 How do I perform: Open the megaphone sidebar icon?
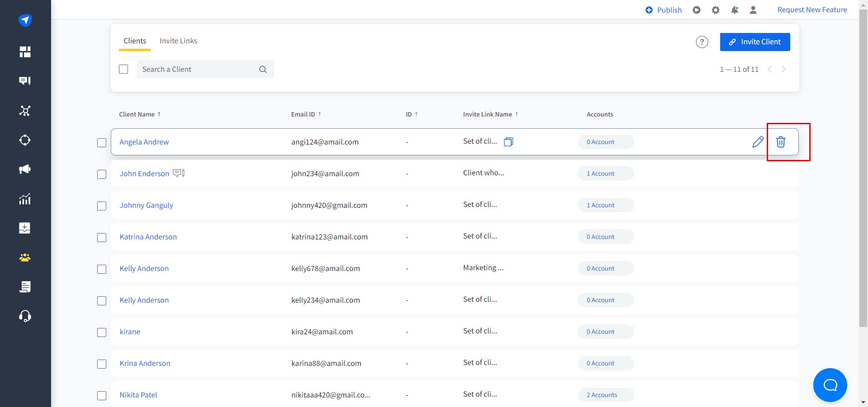click(25, 169)
